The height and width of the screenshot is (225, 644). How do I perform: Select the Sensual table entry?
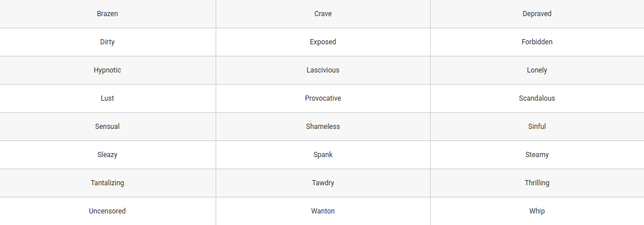point(107,127)
